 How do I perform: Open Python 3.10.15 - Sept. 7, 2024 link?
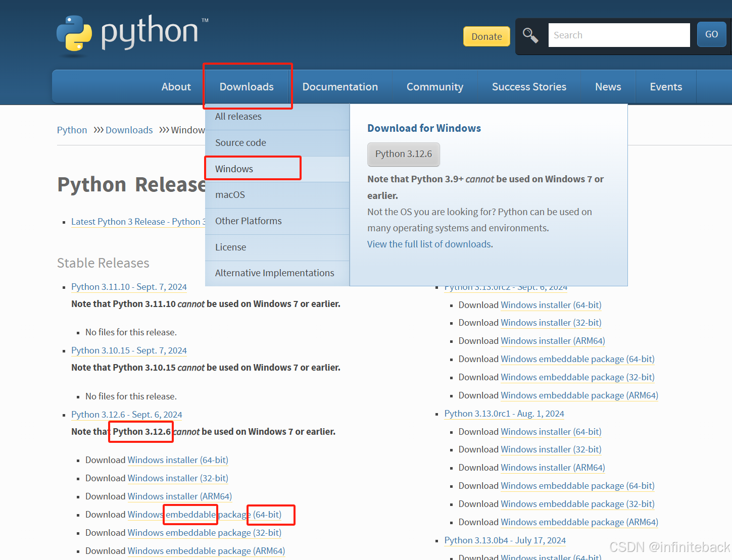click(x=129, y=350)
